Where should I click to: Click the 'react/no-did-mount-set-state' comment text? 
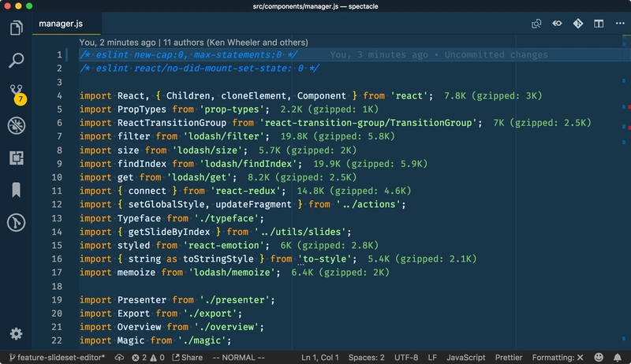click(x=213, y=69)
